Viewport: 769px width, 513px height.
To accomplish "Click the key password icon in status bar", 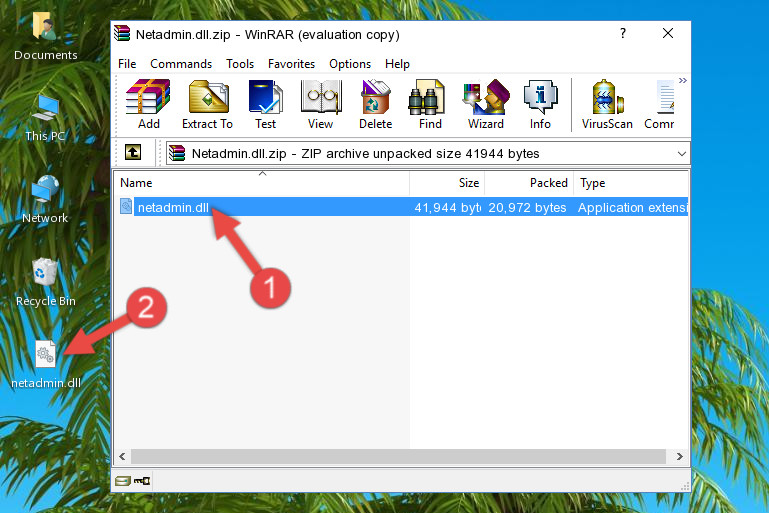I will [x=142, y=481].
